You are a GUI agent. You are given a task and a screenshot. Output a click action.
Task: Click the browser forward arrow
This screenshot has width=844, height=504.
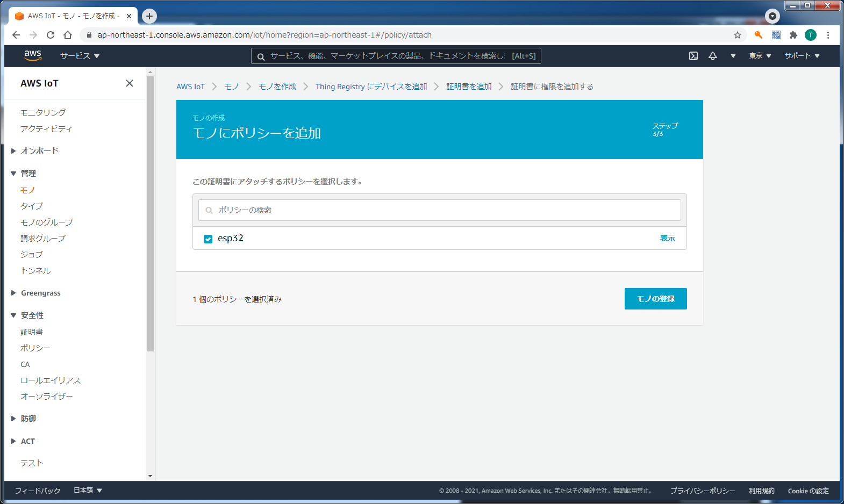pos(33,35)
